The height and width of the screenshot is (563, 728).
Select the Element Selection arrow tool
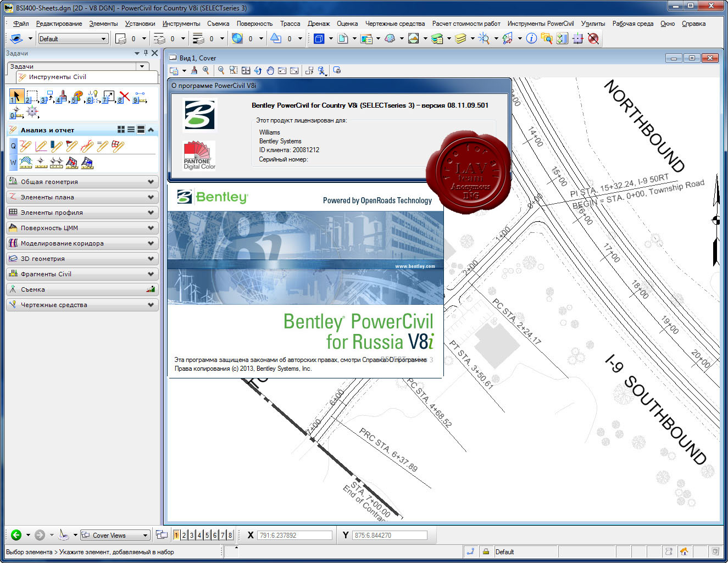[x=16, y=97]
